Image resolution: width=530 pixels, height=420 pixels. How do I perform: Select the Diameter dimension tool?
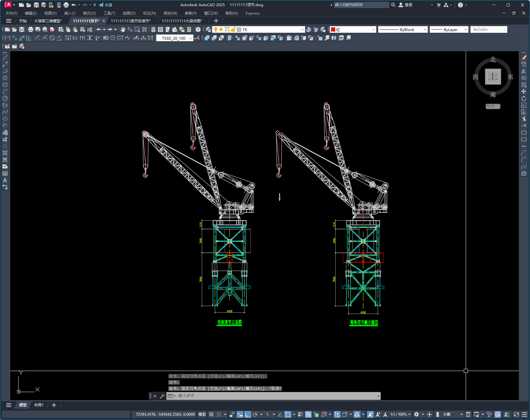click(x=52, y=38)
